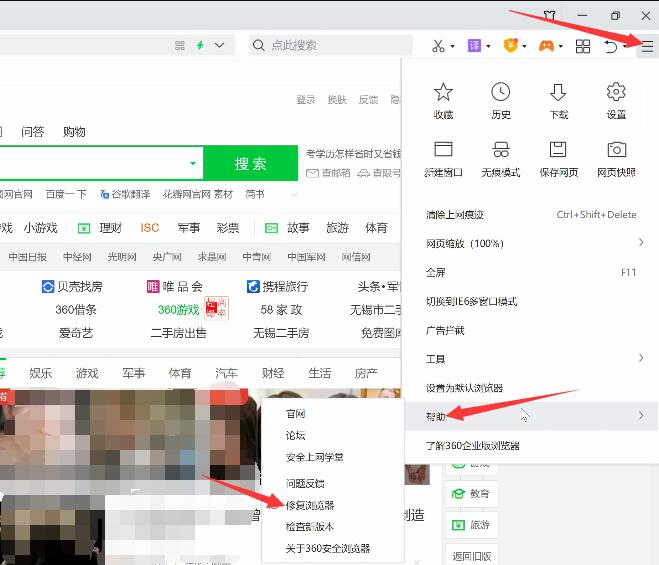This screenshot has height=565, width=659.
Task: Switch to the 娱乐 news tab
Action: coord(41,373)
